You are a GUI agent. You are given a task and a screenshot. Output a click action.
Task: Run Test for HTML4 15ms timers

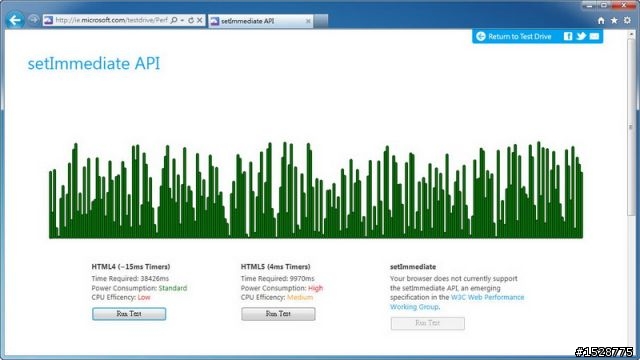point(129,314)
